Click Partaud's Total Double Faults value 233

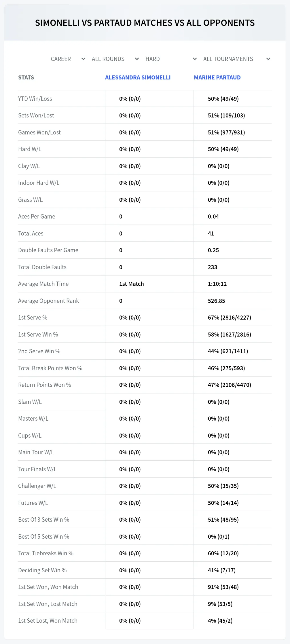[x=213, y=267]
